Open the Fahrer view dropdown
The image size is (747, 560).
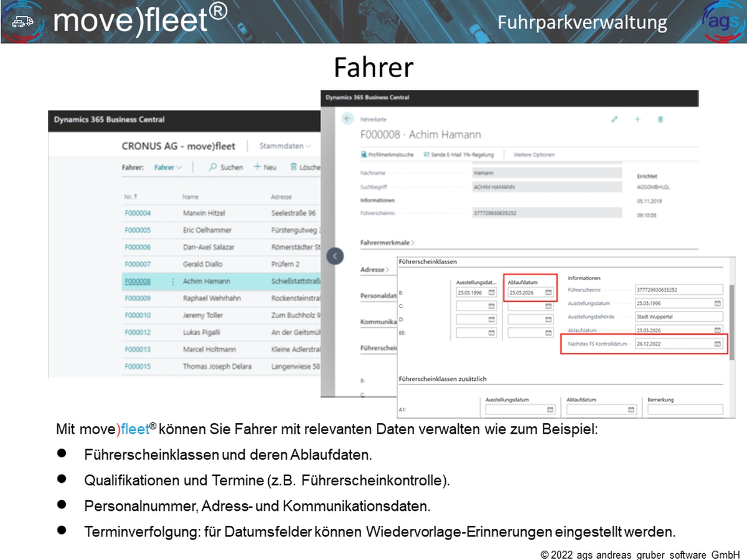[169, 167]
